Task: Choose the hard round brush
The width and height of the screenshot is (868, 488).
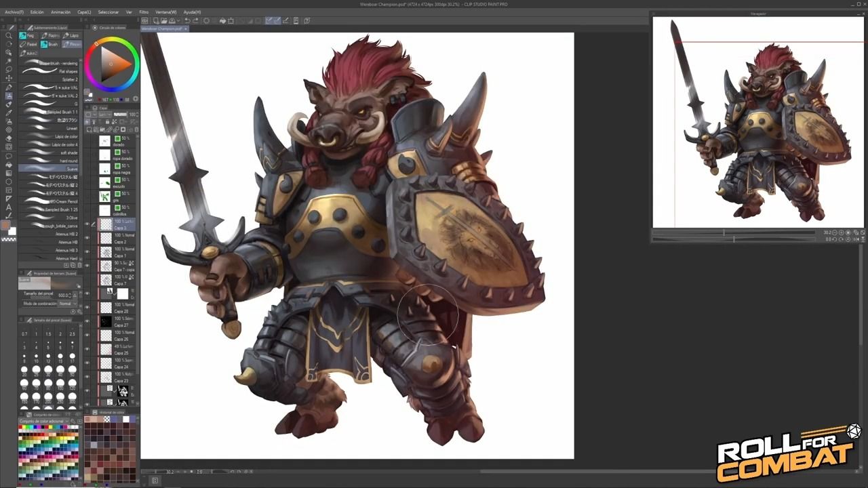Action: [49, 161]
